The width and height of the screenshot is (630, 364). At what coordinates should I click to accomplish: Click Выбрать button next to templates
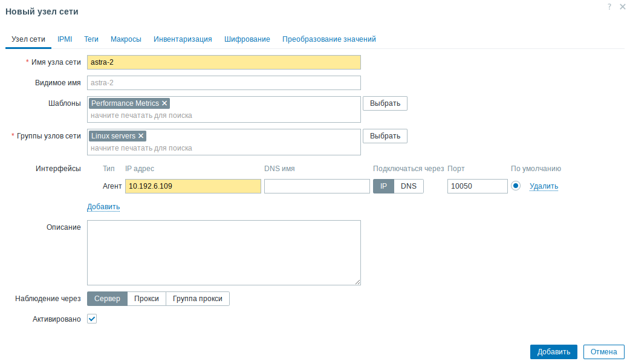point(385,103)
